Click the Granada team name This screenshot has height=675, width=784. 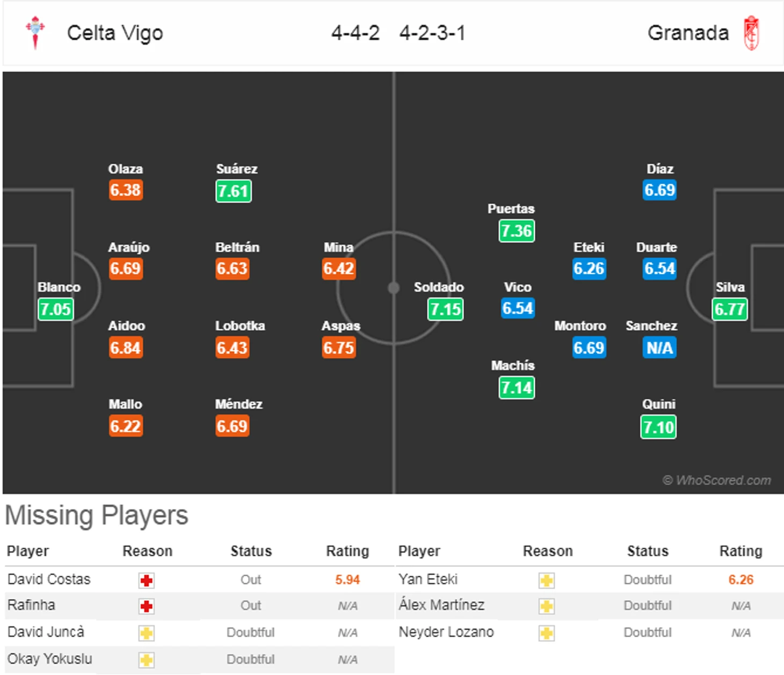pos(688,33)
